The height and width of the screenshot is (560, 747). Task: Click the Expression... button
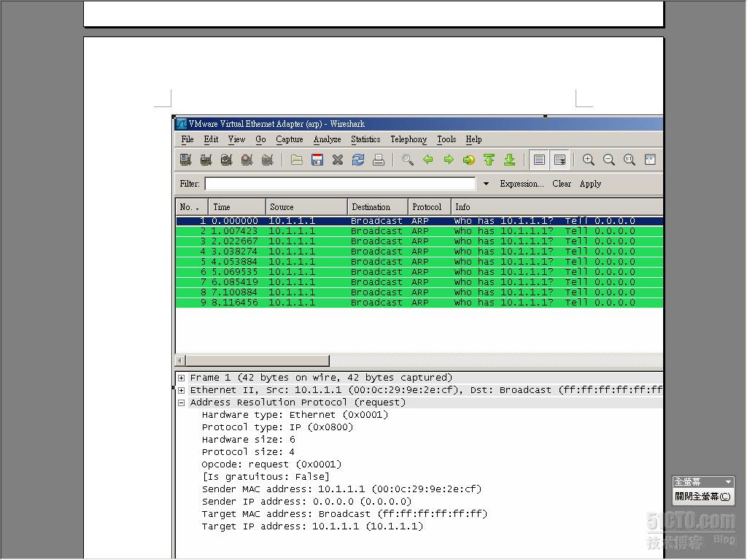pos(522,184)
